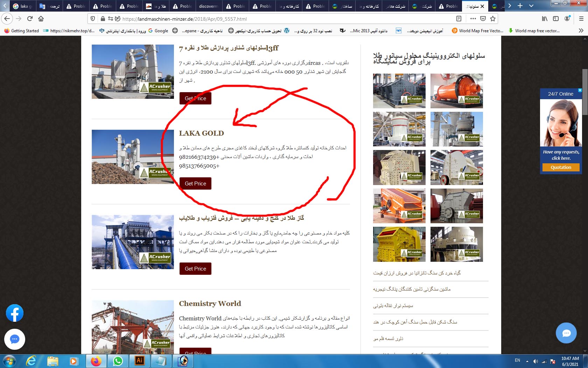Switch to the 'discoverm' tab

[x=209, y=6]
